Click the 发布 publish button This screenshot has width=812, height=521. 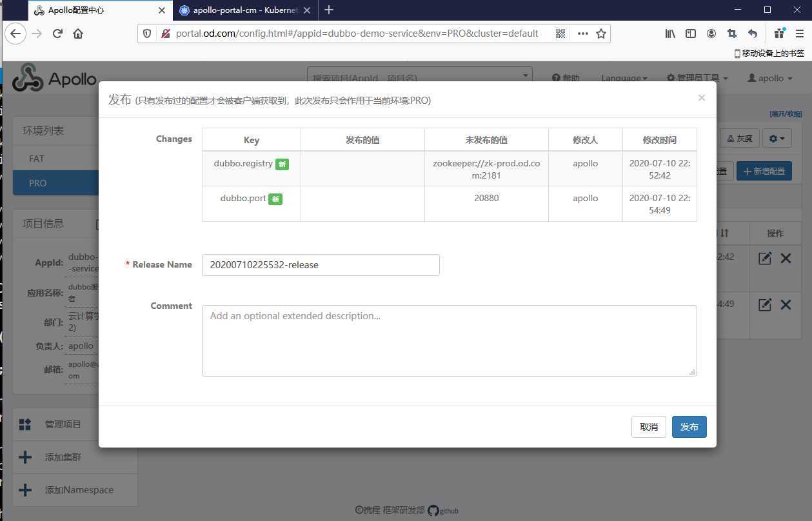coord(689,427)
